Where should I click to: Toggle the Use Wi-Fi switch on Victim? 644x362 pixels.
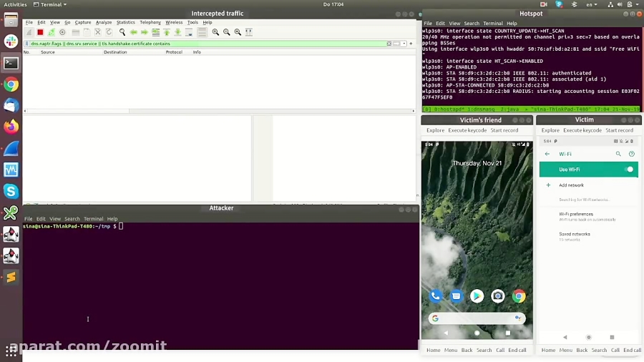(x=629, y=170)
